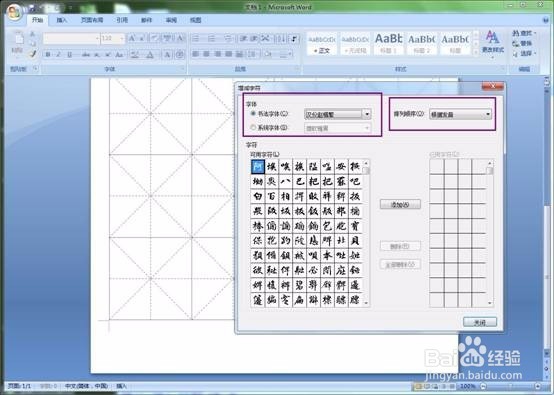This screenshot has width=554, height=395.
Task: Expand the styles gallery More arrow
Action: [476, 52]
